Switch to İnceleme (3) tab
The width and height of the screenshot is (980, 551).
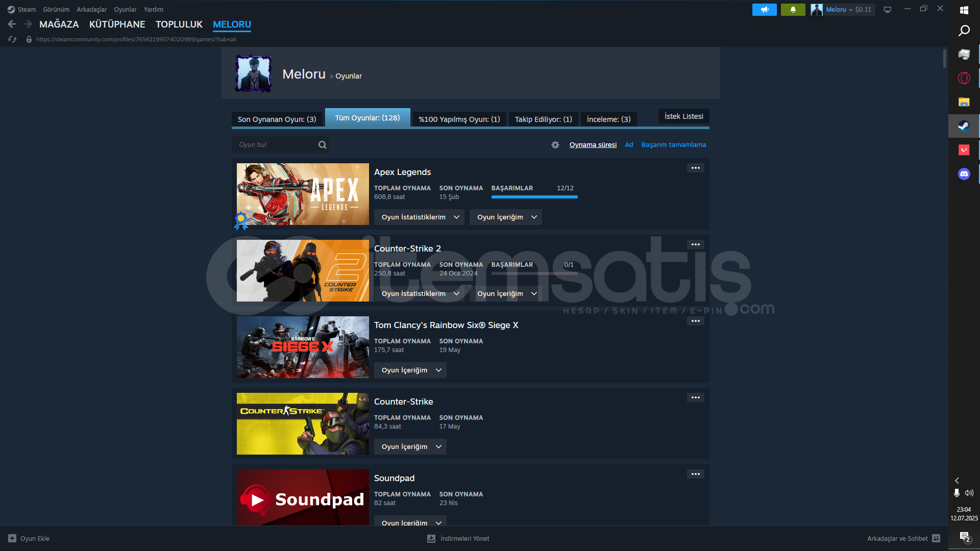point(609,119)
